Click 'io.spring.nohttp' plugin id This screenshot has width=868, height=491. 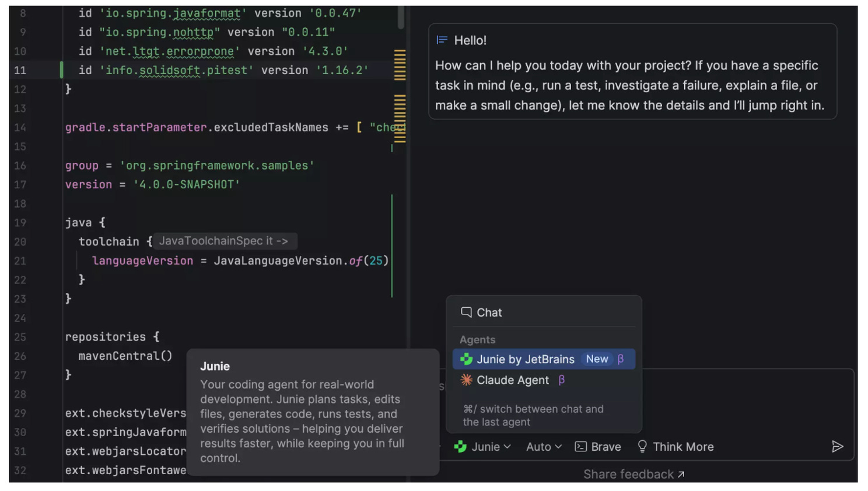(x=159, y=32)
